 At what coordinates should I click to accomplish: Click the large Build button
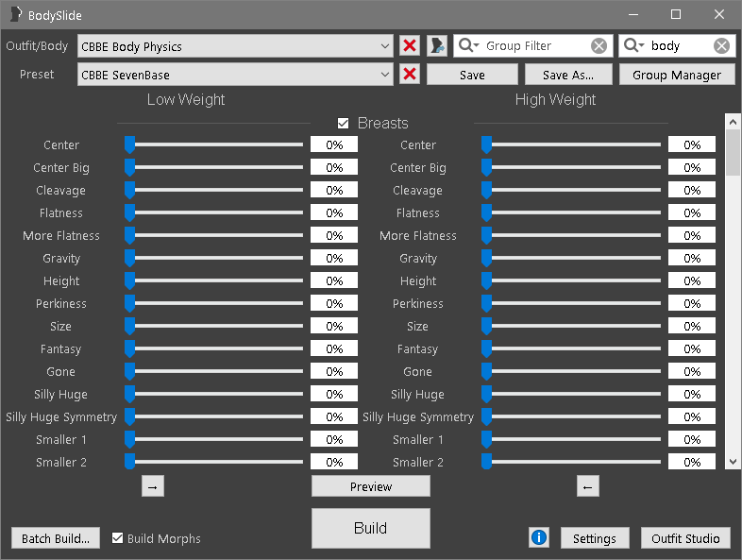pos(371,528)
